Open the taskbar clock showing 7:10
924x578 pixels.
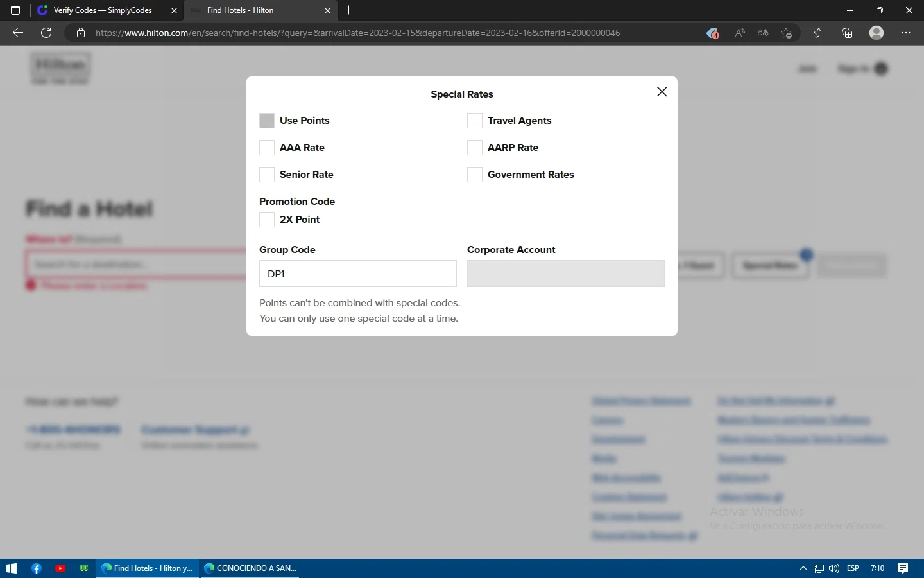point(878,568)
